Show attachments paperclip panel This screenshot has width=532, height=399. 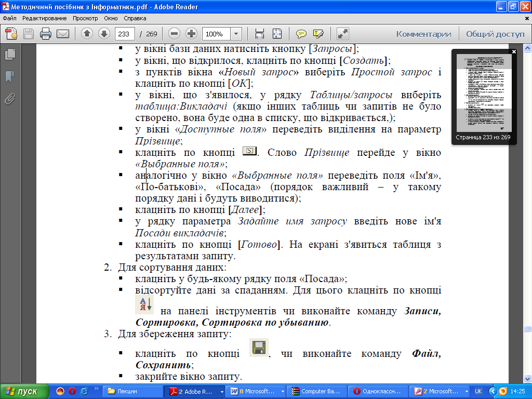point(10,99)
